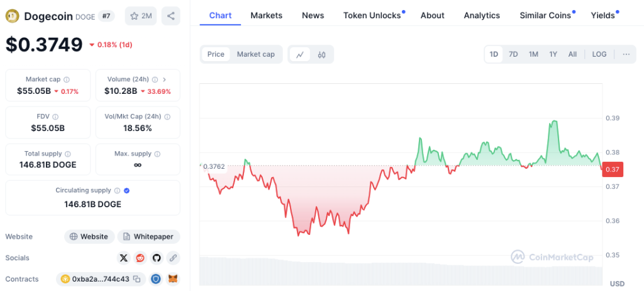Click the verified checkmark badge
This screenshot has width=644, height=291.
coord(127,191)
